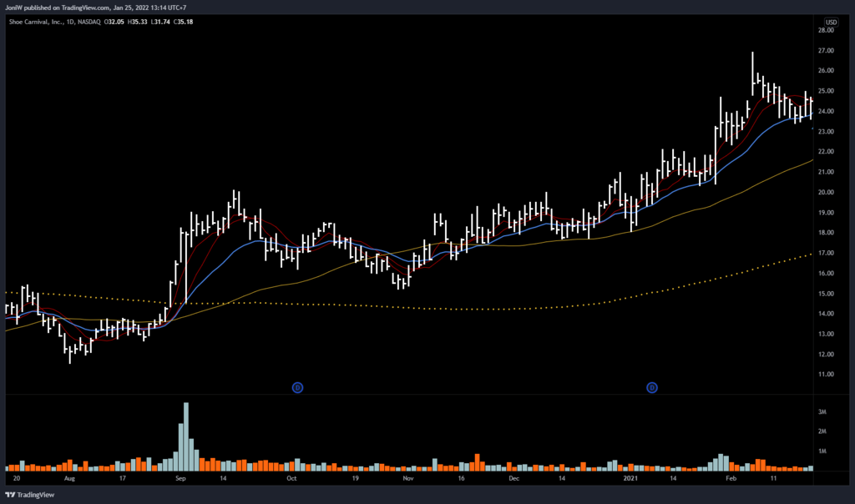
Task: Select the Aug label on the time axis
Action: point(69,481)
